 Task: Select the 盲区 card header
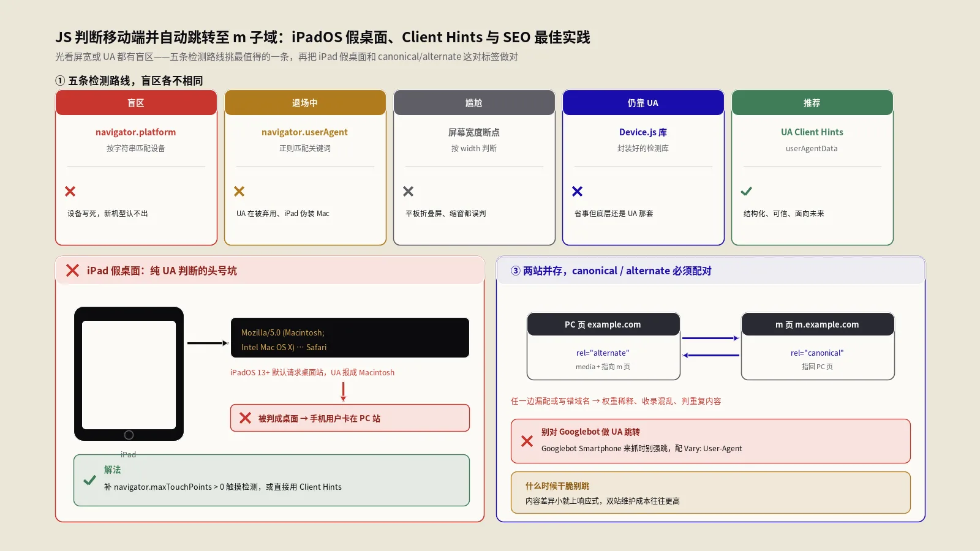click(136, 103)
